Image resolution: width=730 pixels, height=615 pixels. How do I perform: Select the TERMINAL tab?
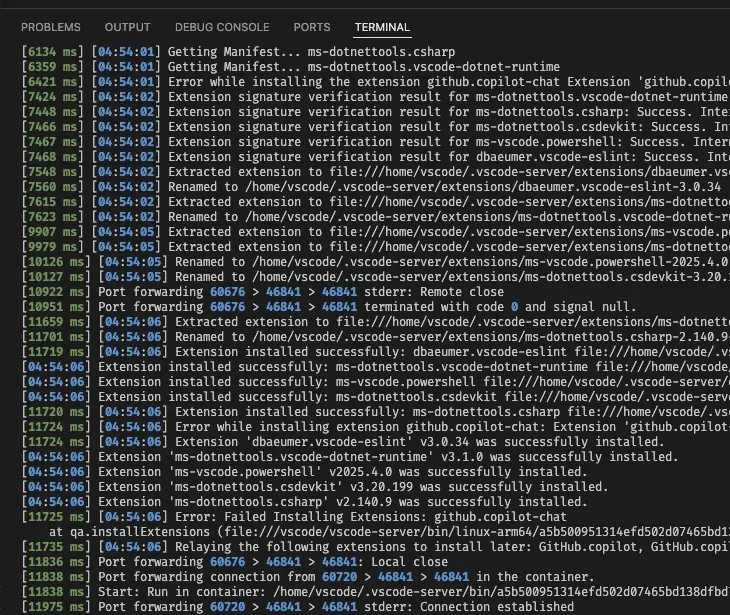point(382,27)
